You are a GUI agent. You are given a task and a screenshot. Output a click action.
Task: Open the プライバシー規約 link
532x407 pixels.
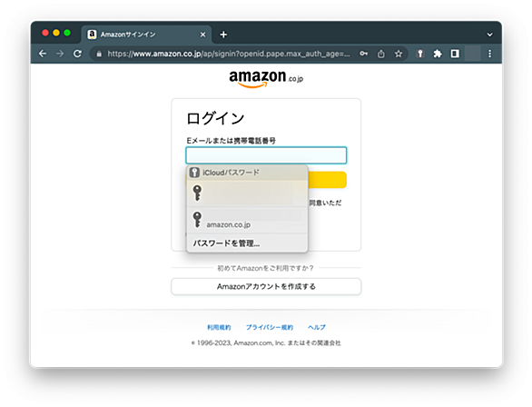(x=270, y=327)
